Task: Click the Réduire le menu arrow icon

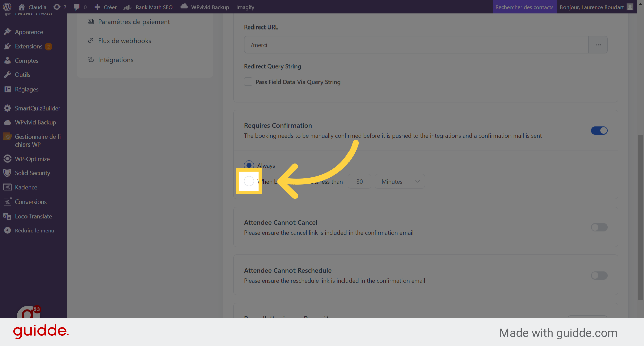Action: pyautogui.click(x=7, y=230)
